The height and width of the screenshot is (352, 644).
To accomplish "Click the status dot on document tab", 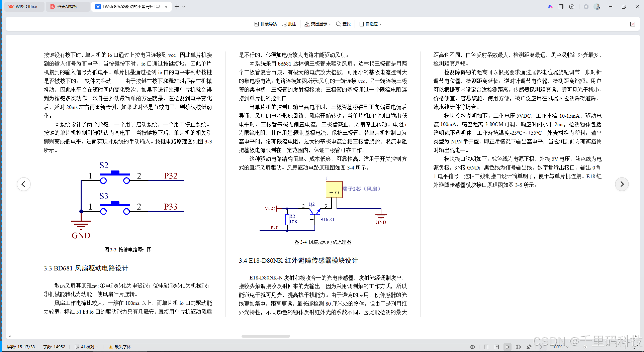I will (x=166, y=7).
